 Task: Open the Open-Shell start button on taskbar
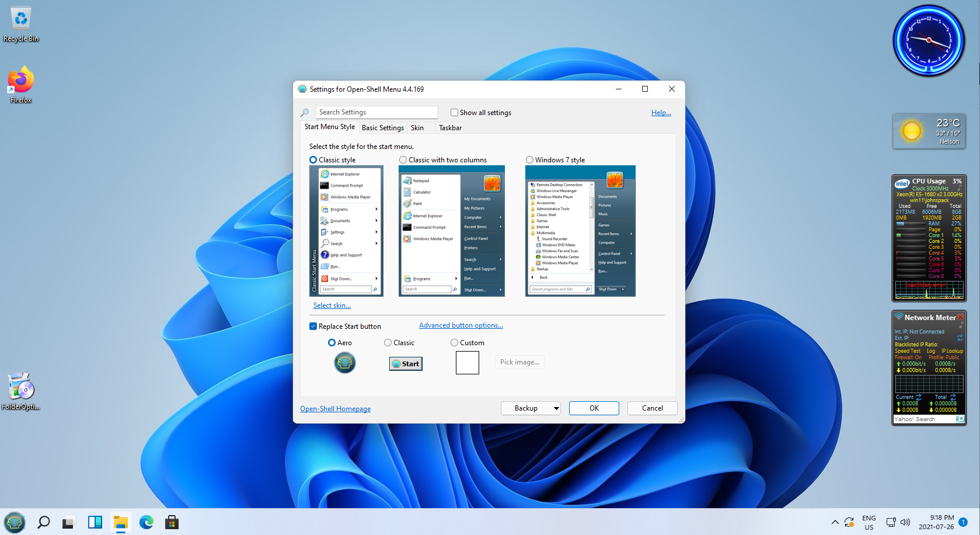click(x=15, y=522)
